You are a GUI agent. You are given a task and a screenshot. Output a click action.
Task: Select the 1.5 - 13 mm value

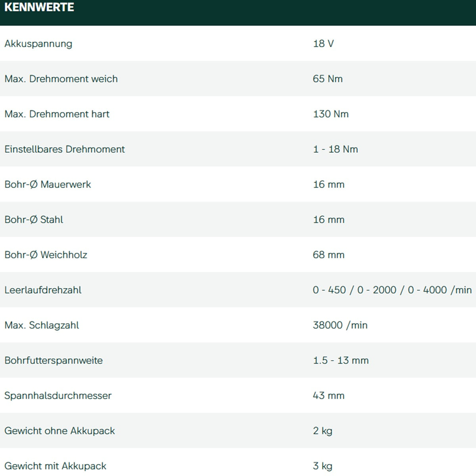pos(341,361)
